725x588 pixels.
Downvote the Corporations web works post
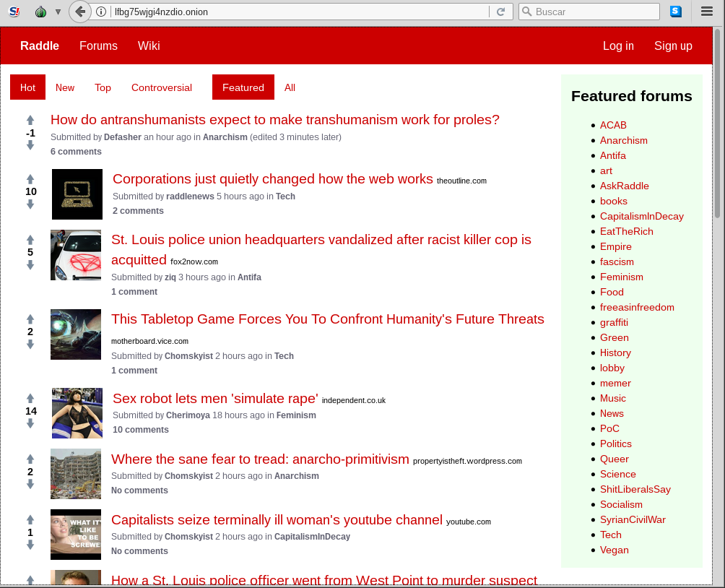pos(30,204)
